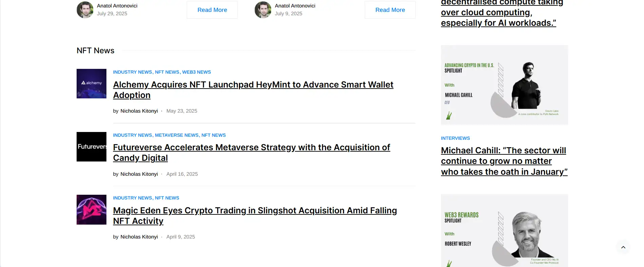Click the author avatar beside July 29, 2025
The width and height of the screenshot is (644, 267).
coord(85,10)
